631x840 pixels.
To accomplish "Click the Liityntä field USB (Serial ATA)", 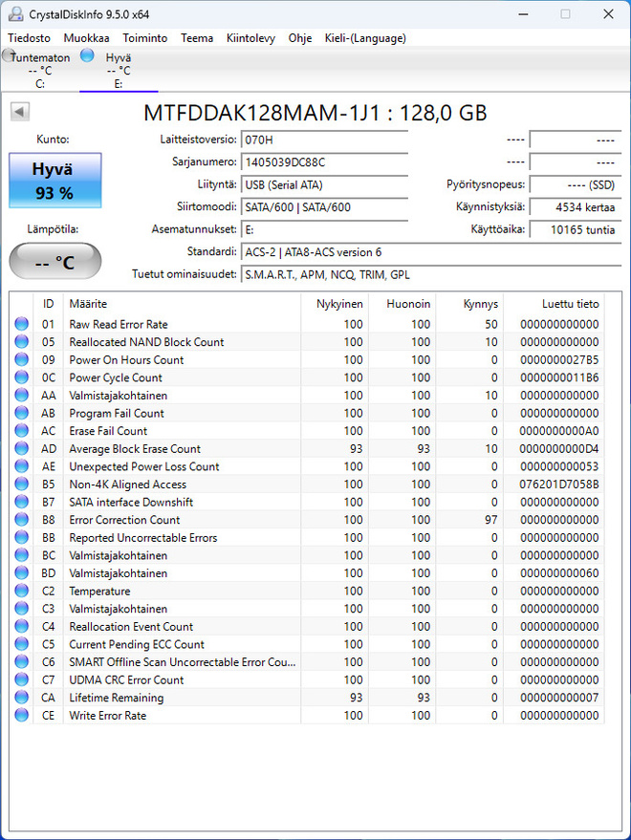I will tap(324, 184).
